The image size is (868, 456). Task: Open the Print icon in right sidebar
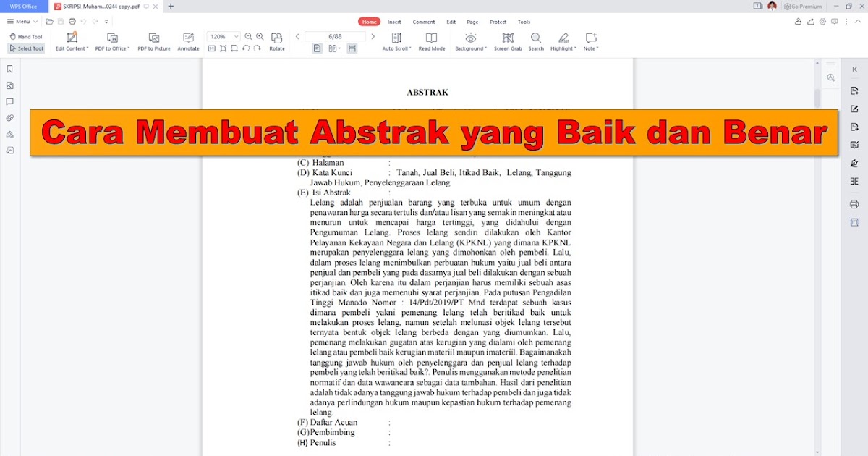(854, 204)
